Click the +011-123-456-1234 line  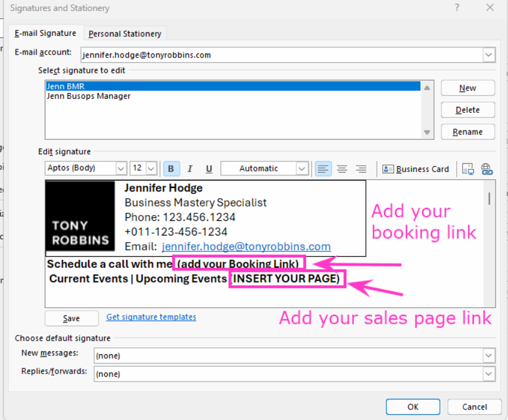pyautogui.click(x=176, y=231)
